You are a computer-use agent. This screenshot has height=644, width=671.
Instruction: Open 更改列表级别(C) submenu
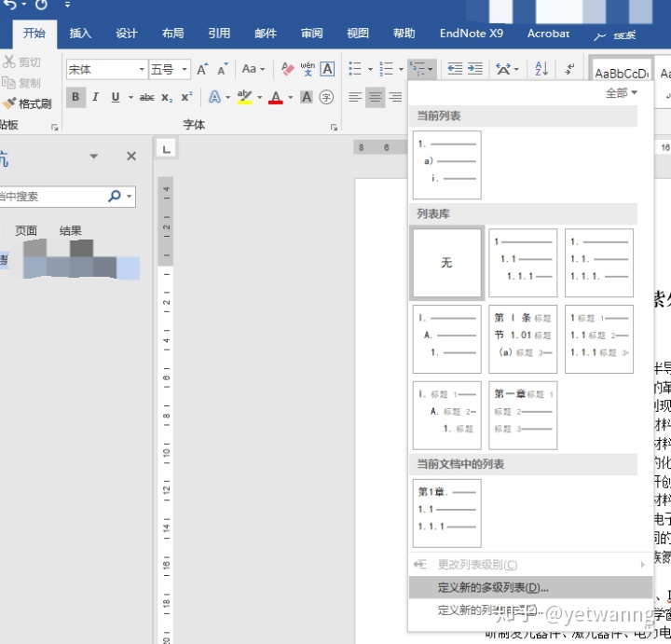tap(530, 565)
